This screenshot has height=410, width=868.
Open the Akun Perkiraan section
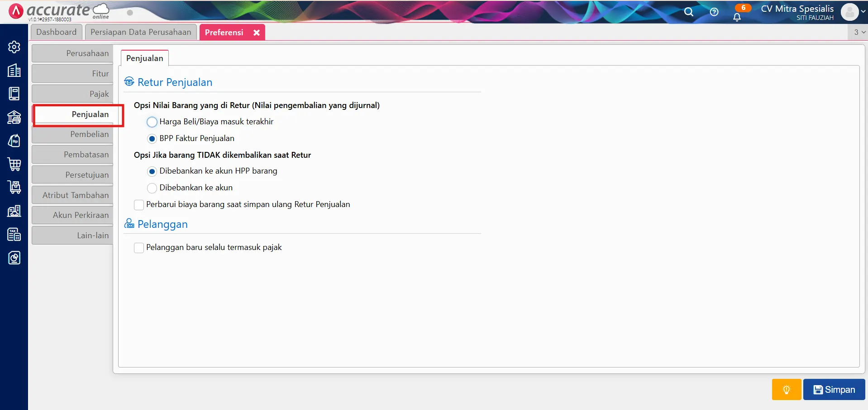(72, 215)
